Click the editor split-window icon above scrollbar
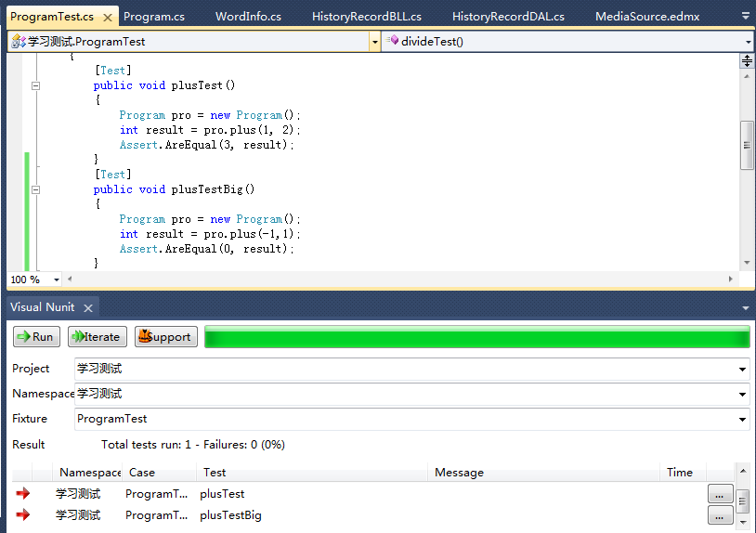The height and width of the screenshot is (533, 756). click(747, 60)
